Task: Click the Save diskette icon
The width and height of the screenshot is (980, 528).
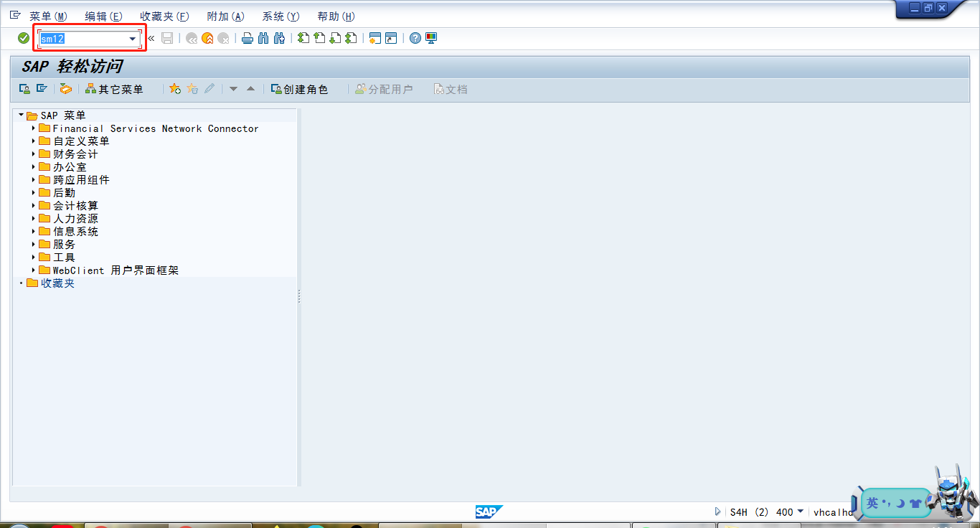Action: coord(167,38)
